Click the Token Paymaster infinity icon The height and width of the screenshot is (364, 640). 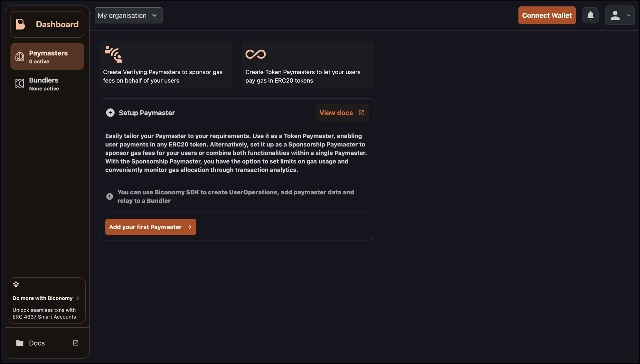tap(256, 54)
